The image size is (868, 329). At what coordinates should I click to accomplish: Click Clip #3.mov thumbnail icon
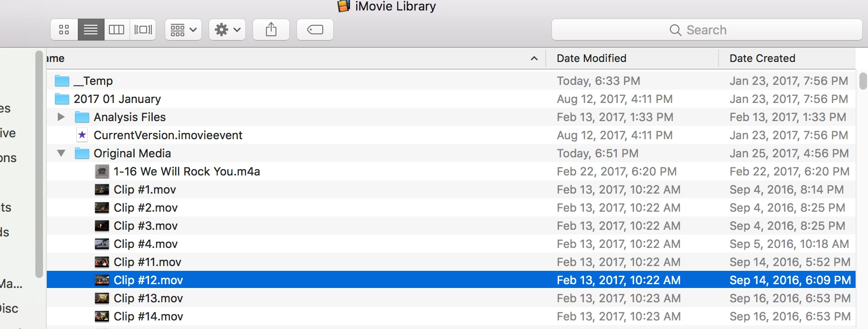[102, 226]
